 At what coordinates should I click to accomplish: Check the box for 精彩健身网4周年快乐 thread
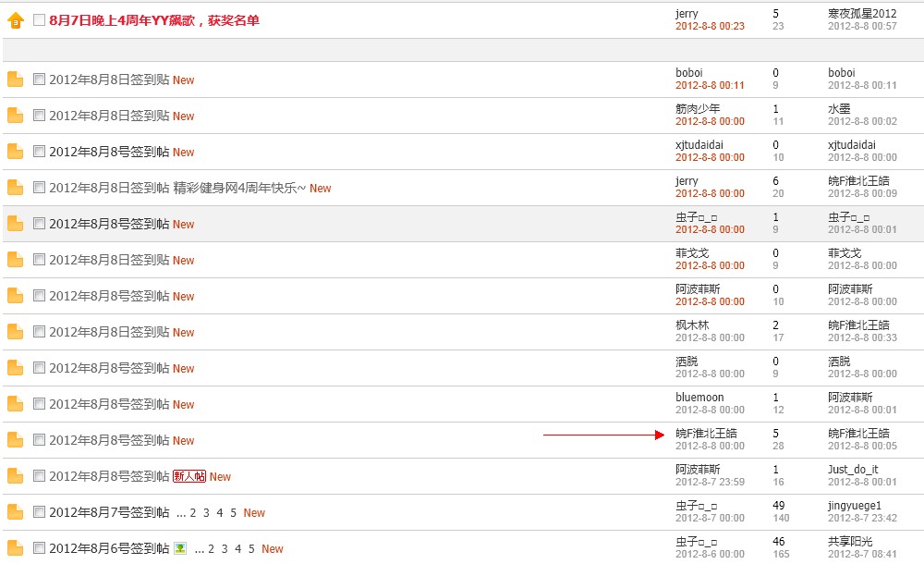[x=39, y=187]
